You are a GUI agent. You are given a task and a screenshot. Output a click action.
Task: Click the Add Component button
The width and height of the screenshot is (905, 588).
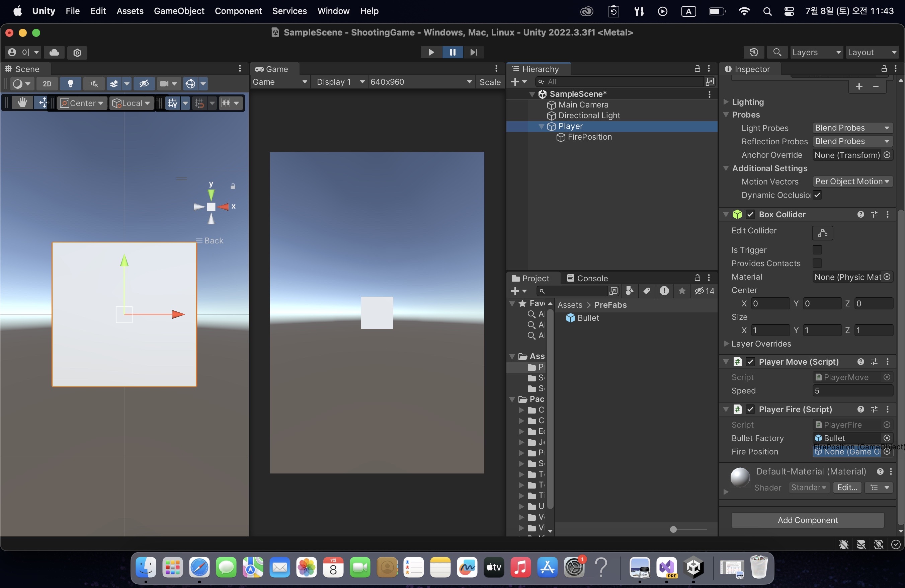[807, 520]
